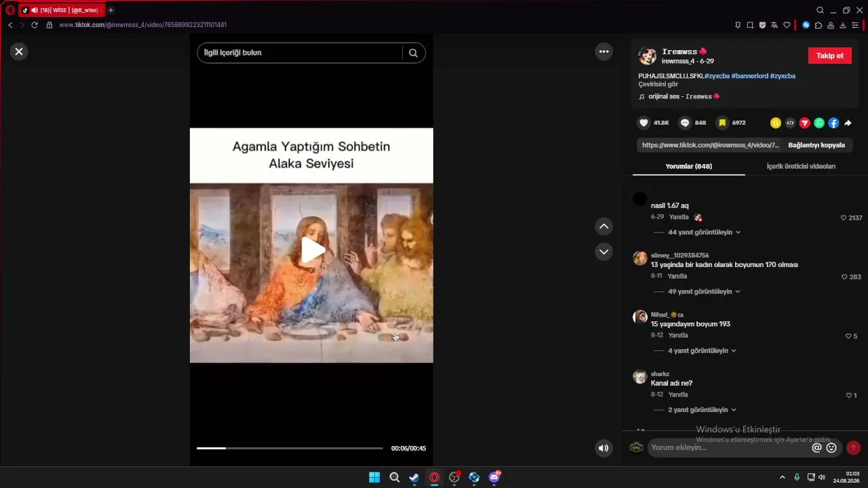Reload the page in Opera
Image resolution: width=868 pixels, height=488 pixels.
pos(35,25)
